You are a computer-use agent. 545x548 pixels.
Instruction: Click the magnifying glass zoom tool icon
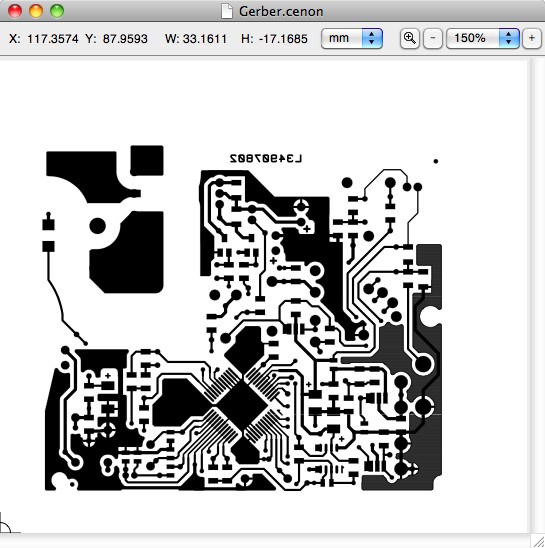click(x=409, y=38)
